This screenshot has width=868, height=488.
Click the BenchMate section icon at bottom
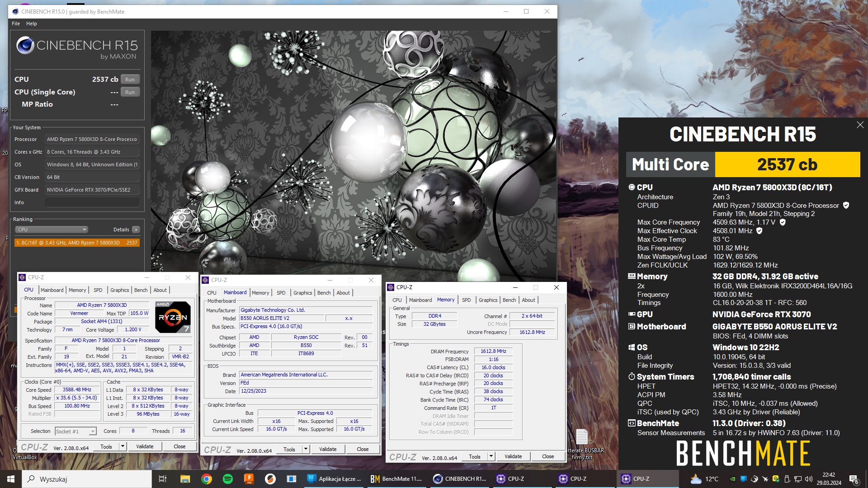pos(632,423)
